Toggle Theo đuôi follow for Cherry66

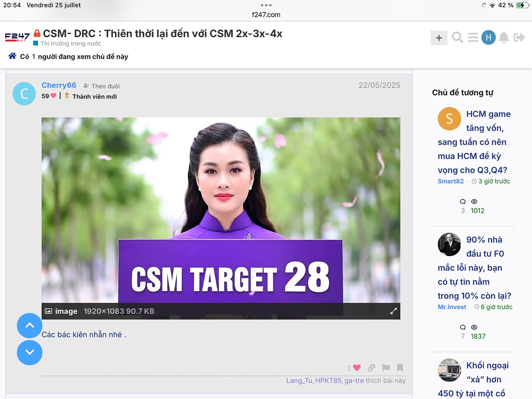point(102,86)
